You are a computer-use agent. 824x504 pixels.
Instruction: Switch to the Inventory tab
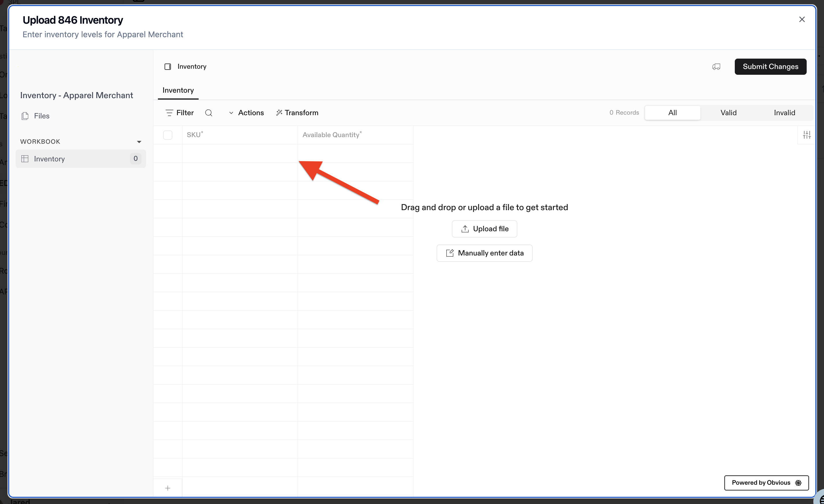[x=178, y=90]
